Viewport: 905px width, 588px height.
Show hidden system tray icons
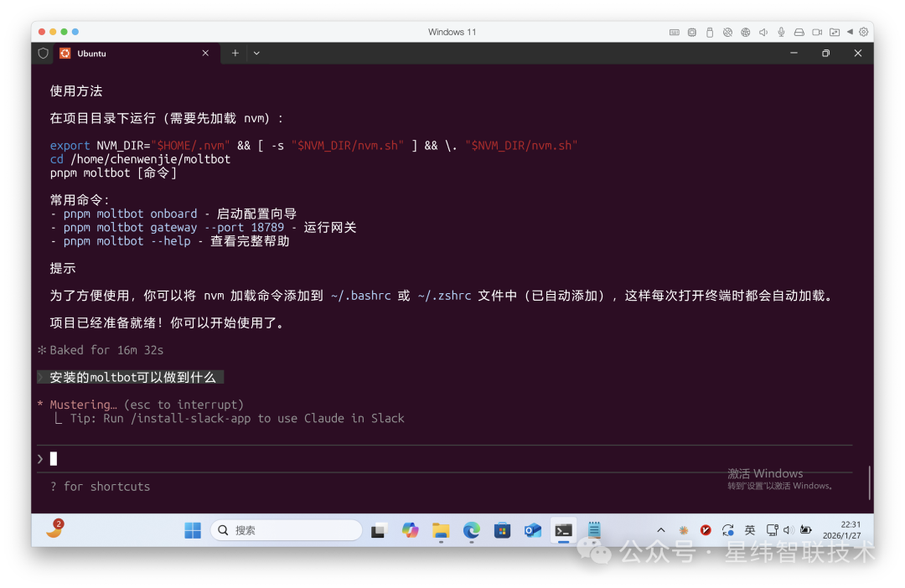661,530
